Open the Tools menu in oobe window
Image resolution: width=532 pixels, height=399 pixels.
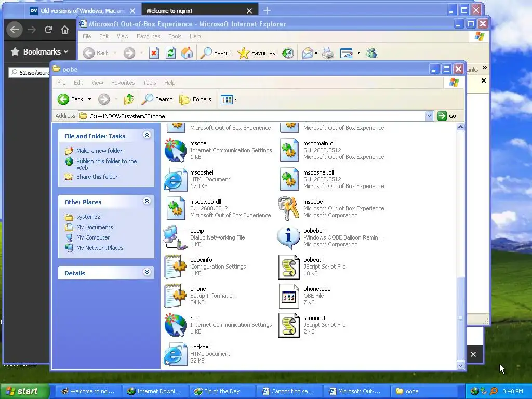[x=149, y=83]
